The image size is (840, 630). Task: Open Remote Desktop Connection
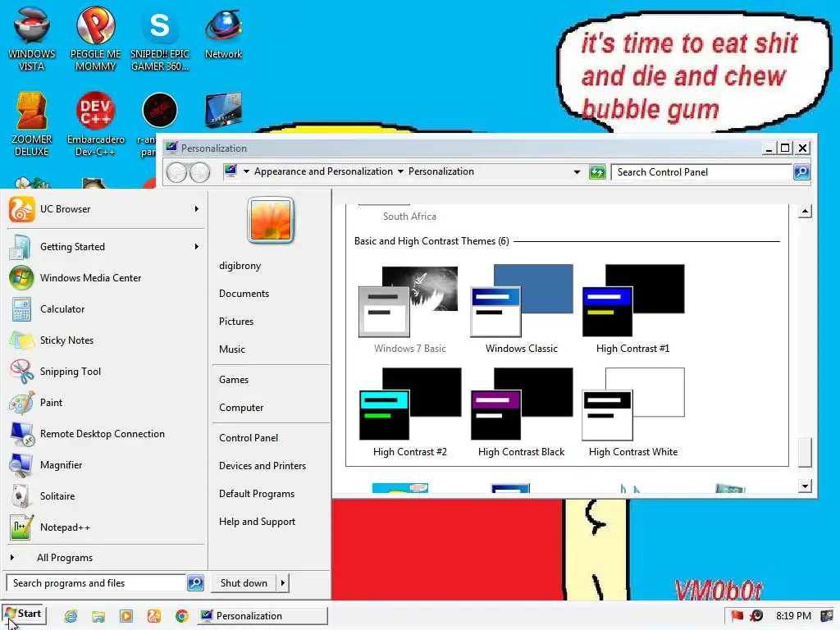106,434
